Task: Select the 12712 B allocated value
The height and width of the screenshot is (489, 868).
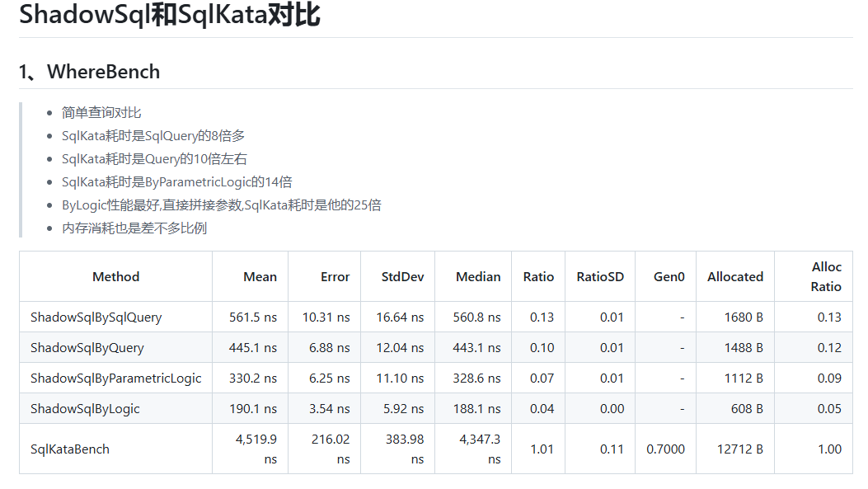Action: [x=739, y=449]
